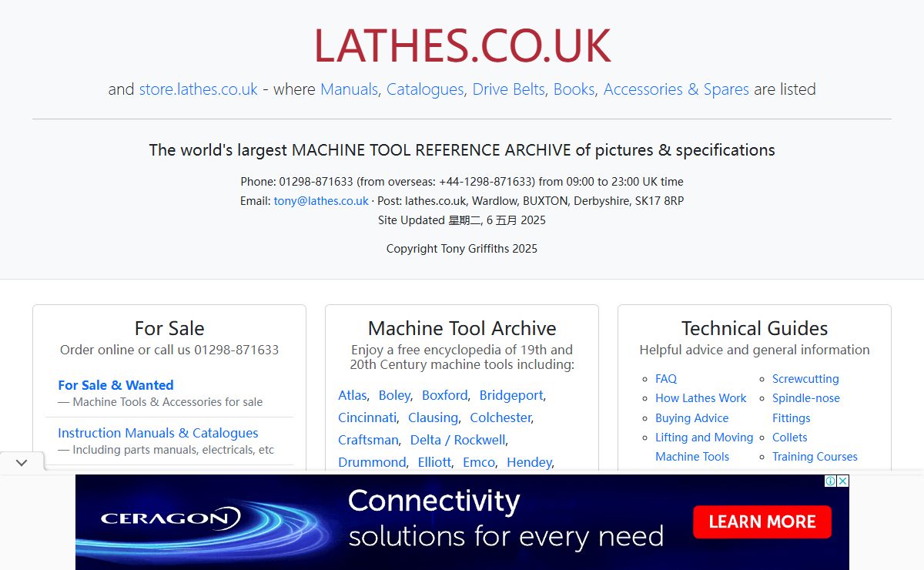Select the 'Site Updated' date line
The image size is (924, 570).
pos(462,220)
